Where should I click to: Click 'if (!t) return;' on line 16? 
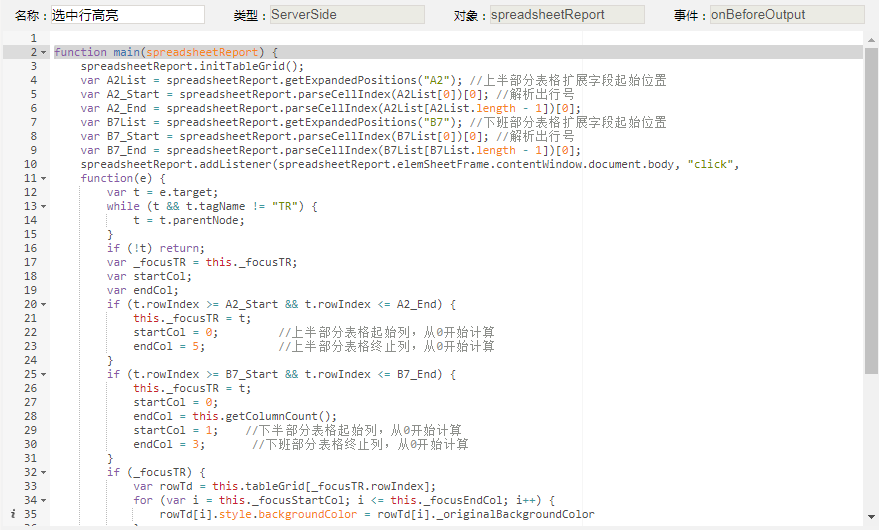[156, 248]
